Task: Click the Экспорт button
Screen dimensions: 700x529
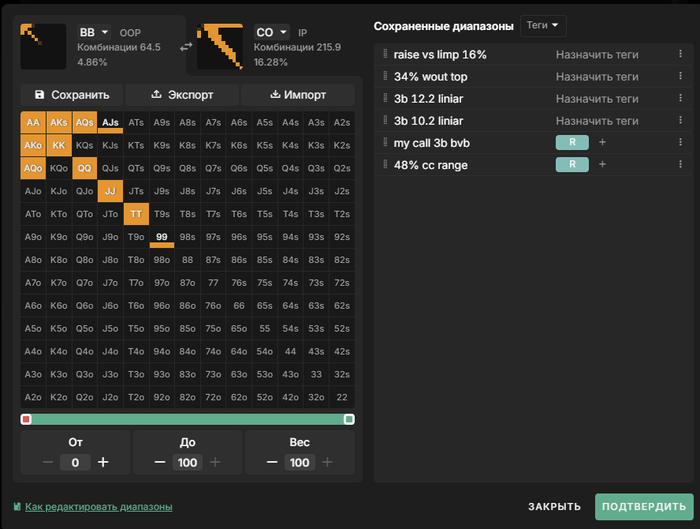Action: 182,95
